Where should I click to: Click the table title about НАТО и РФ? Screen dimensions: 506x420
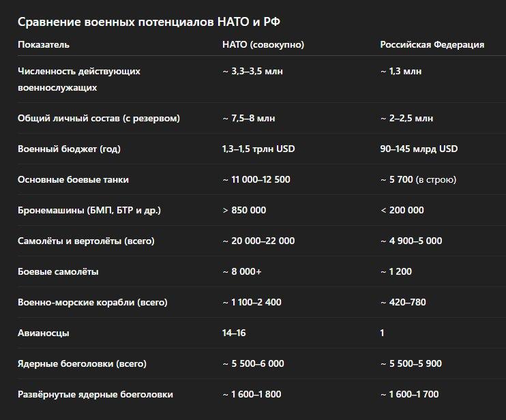point(149,22)
